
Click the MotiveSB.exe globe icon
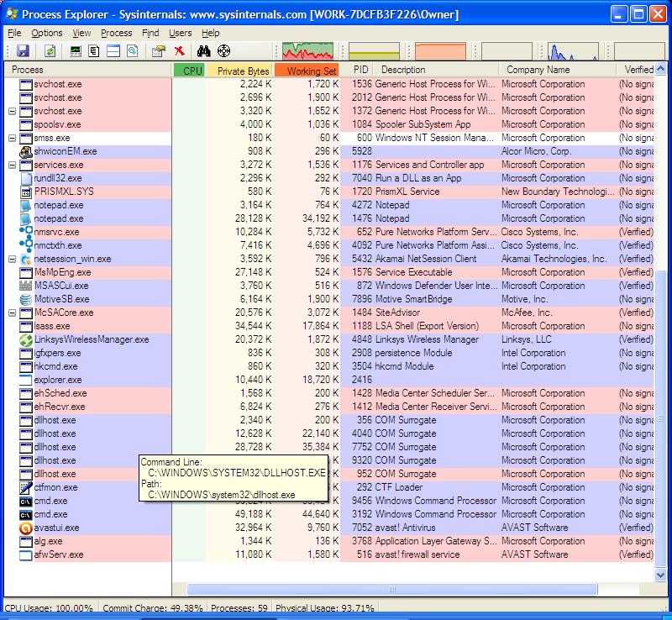tap(26, 299)
